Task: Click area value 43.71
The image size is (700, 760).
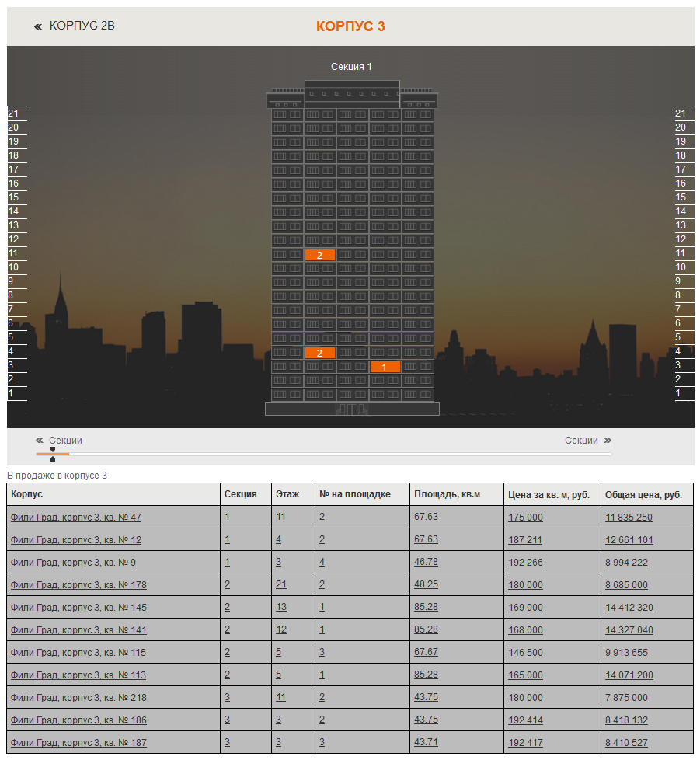Action: 426,742
